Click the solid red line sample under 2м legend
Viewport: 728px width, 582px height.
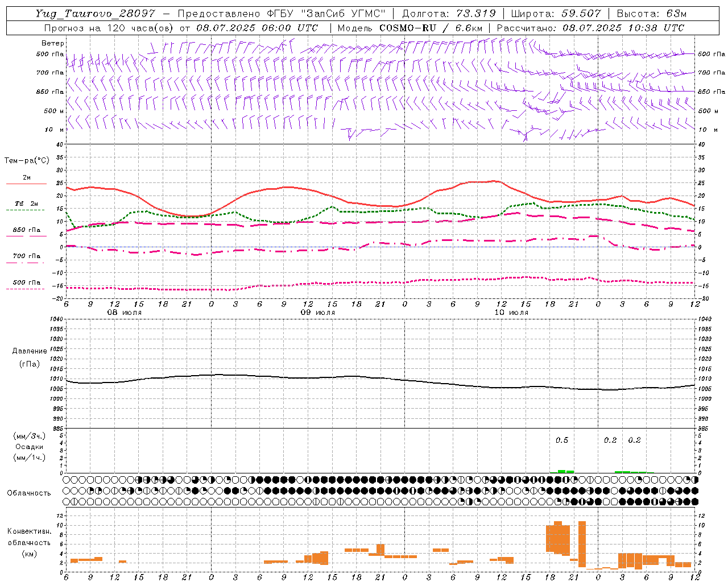pos(26,184)
